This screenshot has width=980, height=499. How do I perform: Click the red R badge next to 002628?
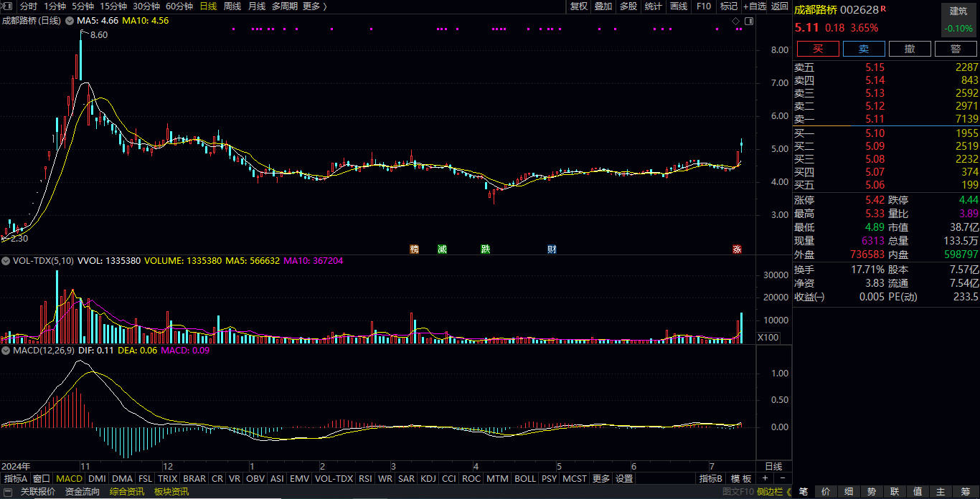[883, 9]
